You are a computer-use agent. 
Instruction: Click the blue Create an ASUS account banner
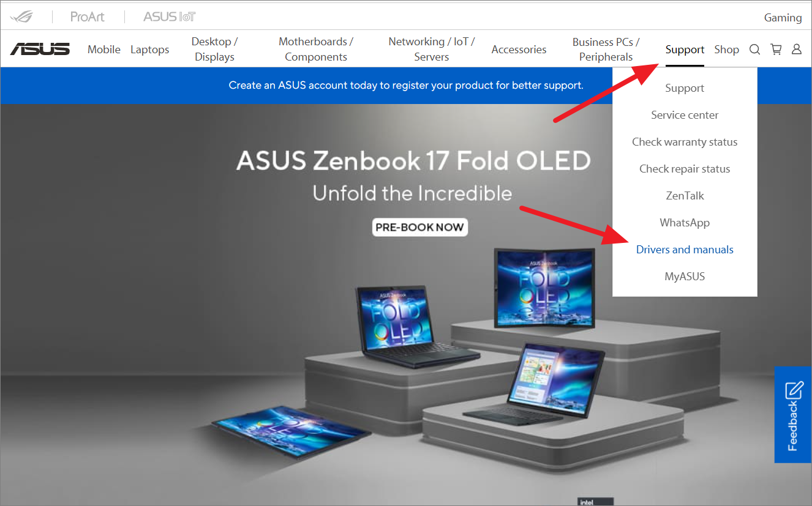click(x=406, y=86)
